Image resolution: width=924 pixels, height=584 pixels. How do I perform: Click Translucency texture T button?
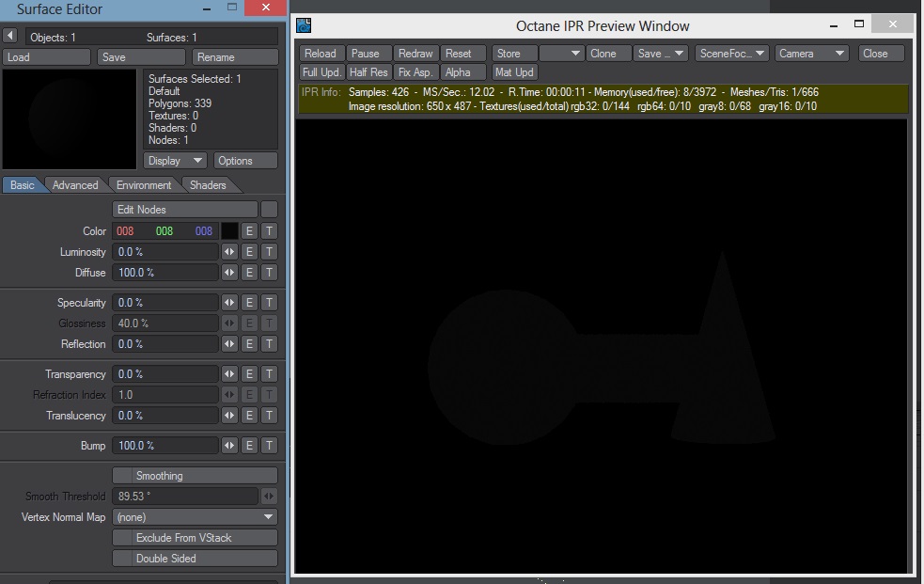269,416
